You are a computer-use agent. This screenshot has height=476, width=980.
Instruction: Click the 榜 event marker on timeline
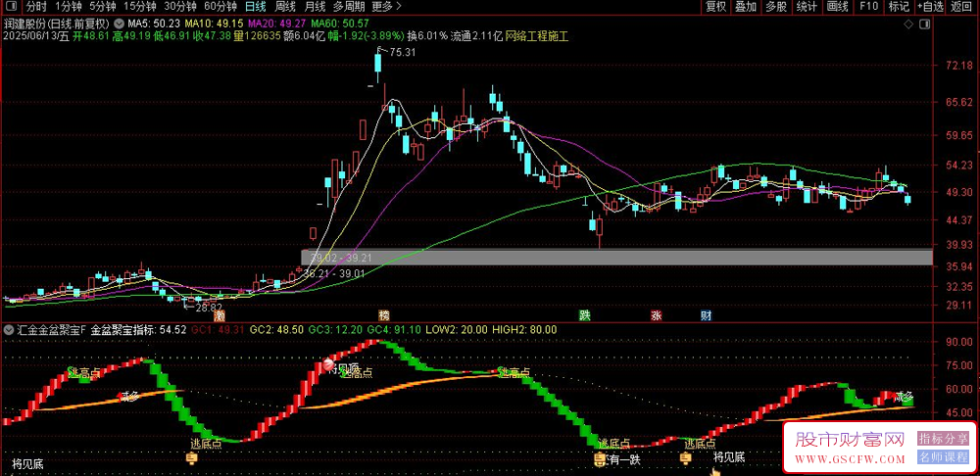point(384,315)
